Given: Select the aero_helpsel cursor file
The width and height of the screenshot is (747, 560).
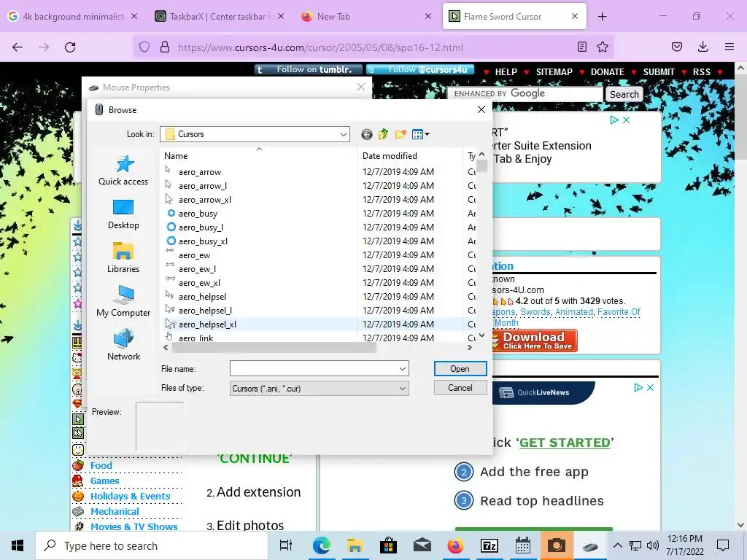Looking at the screenshot, I should tap(202, 296).
